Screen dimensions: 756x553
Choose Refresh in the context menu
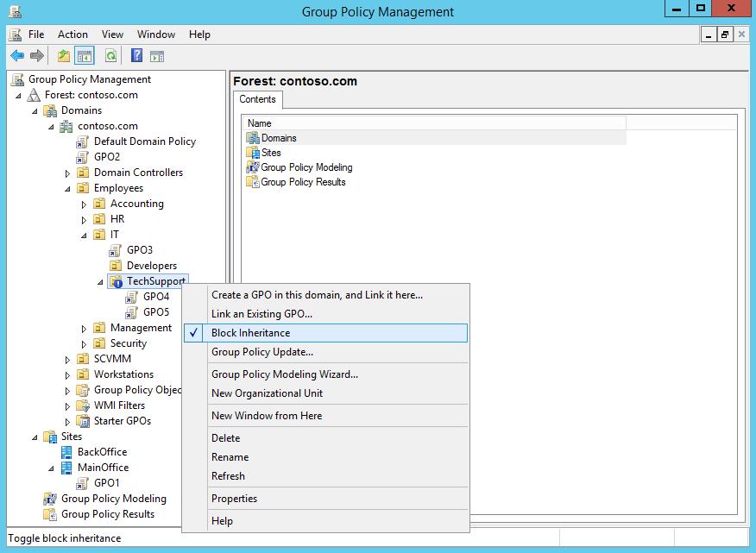point(325,476)
